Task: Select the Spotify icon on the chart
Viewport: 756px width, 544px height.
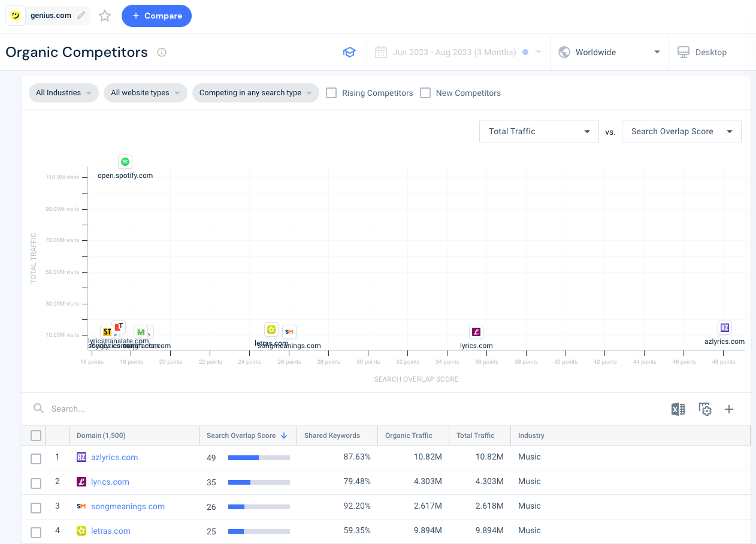Action: 125,162
